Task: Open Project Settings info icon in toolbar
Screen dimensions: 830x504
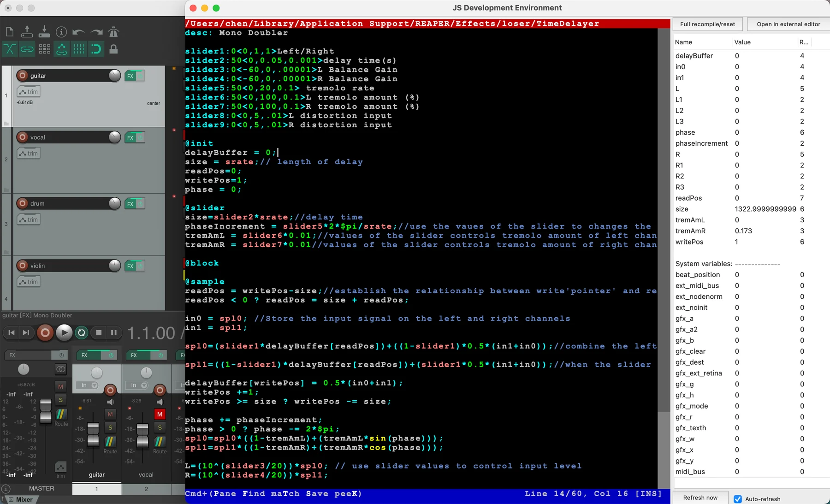Action: tap(61, 32)
